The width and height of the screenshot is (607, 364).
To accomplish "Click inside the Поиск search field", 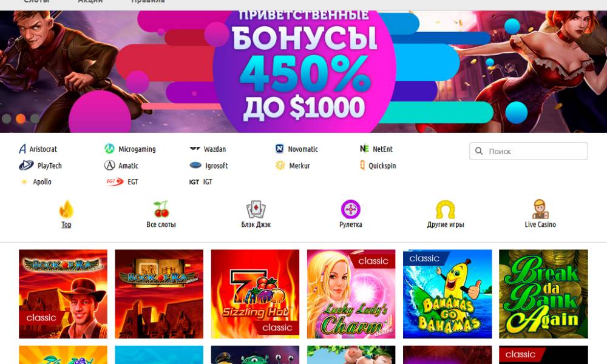I will coord(529,151).
